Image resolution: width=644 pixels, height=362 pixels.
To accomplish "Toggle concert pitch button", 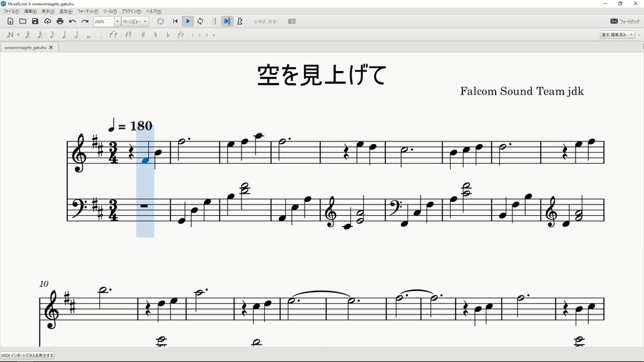I will (x=266, y=21).
